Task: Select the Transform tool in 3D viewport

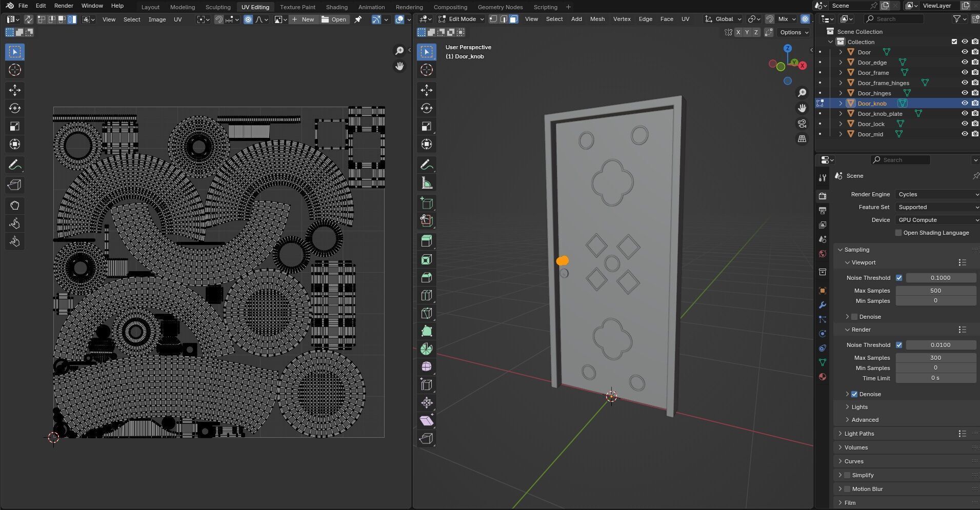Action: [x=427, y=144]
